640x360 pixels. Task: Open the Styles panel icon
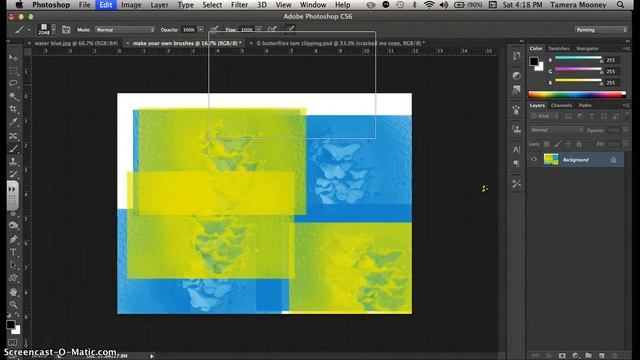pyautogui.click(x=516, y=89)
